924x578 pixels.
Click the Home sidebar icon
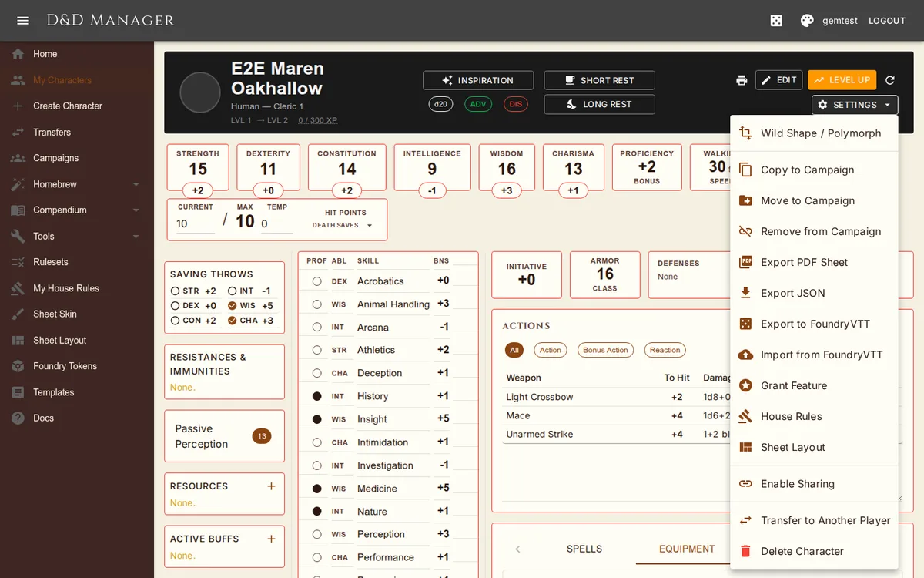coord(18,54)
